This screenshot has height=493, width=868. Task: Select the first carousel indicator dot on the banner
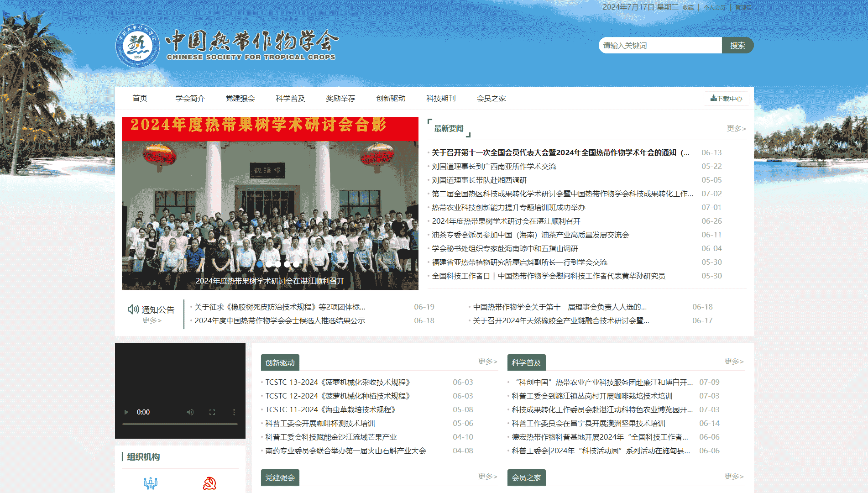260,264
